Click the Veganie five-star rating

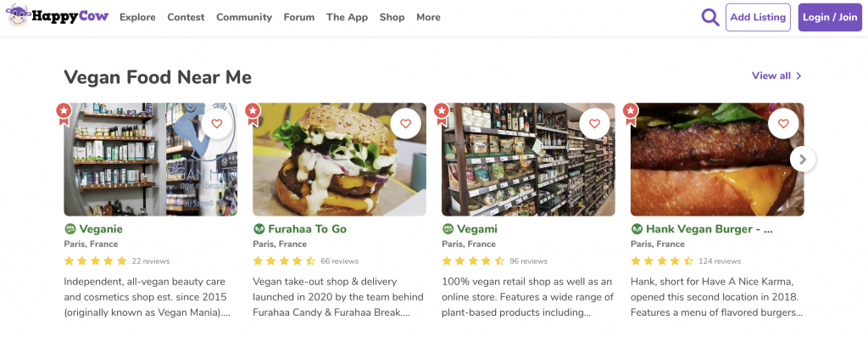[96, 261]
